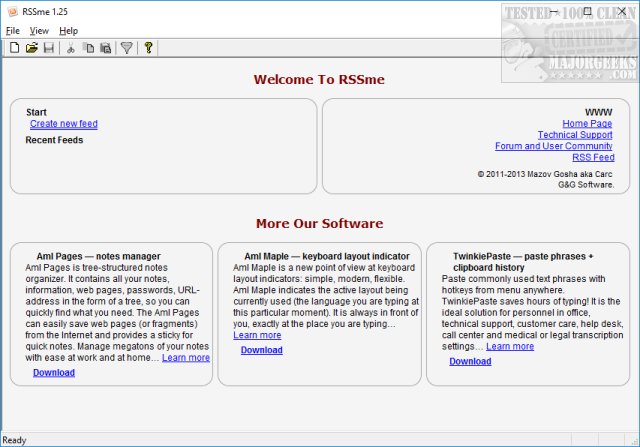640x447 pixels.
Task: Click the More Our Software heading
Action: click(x=320, y=223)
